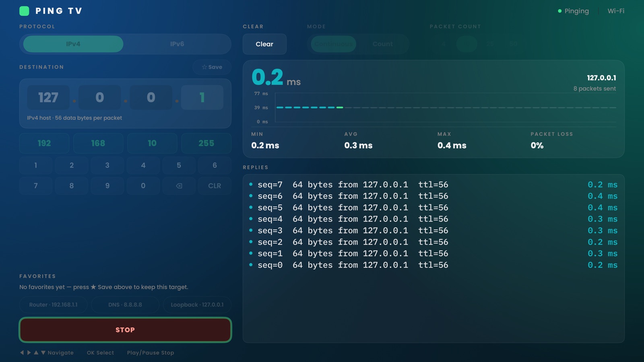Tap keypad digit 7
Viewport: 644px width, 362px height.
36,186
